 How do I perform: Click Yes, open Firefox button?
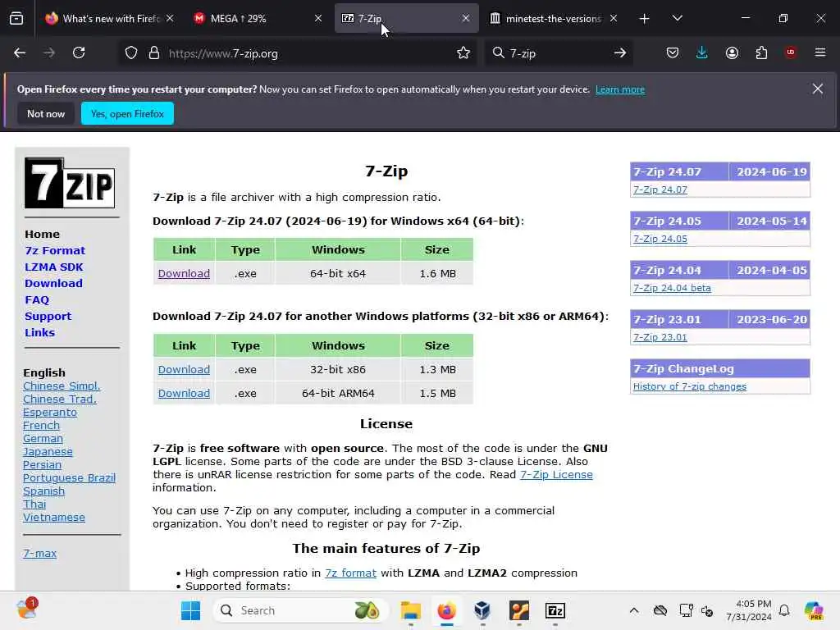(x=127, y=113)
